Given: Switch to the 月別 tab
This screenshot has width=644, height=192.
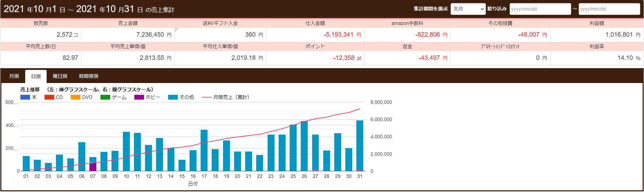Looking at the screenshot, I should [x=14, y=76].
